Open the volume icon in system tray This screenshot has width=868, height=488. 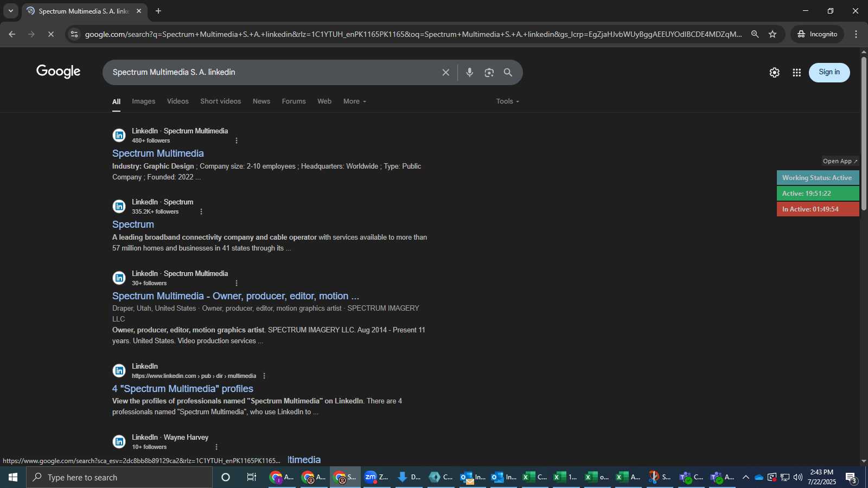[x=797, y=477]
